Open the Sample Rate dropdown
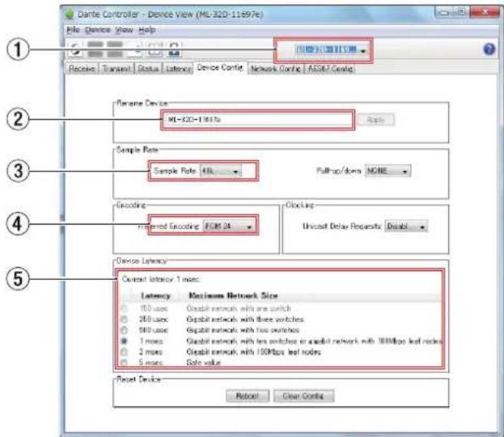This screenshot has width=504, height=437. [x=221, y=171]
